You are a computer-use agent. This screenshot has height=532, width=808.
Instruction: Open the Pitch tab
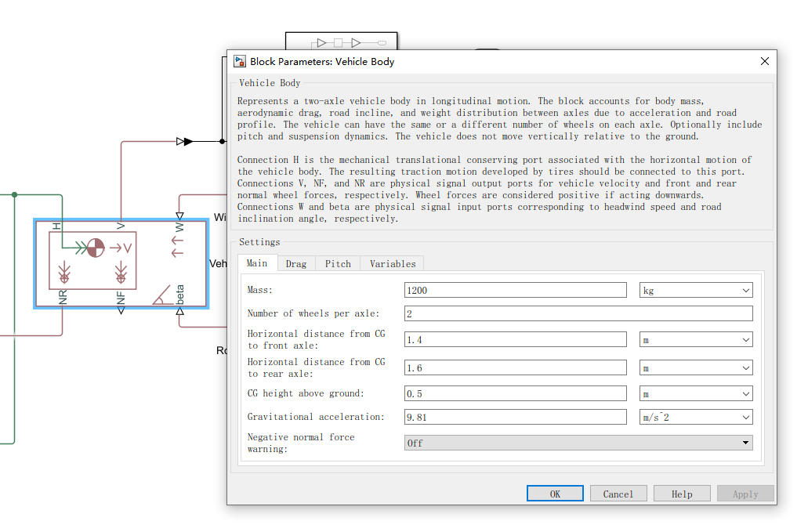338,264
